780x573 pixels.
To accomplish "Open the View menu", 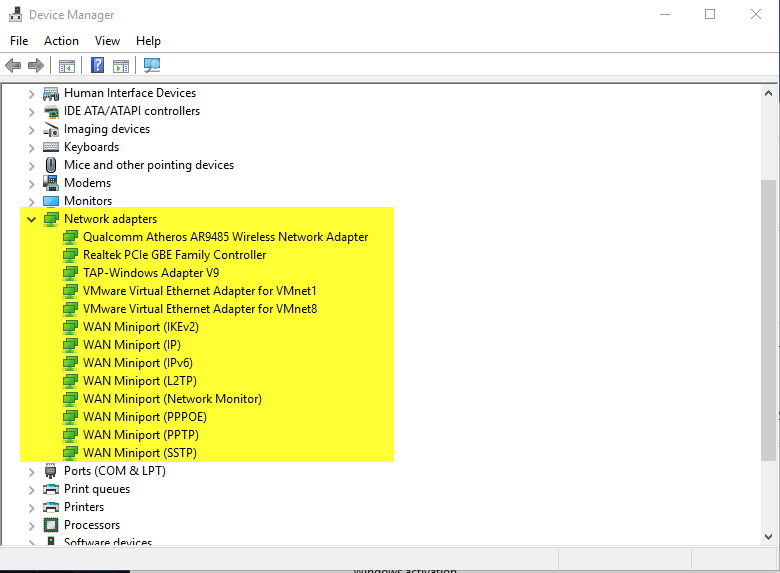I will 107,41.
